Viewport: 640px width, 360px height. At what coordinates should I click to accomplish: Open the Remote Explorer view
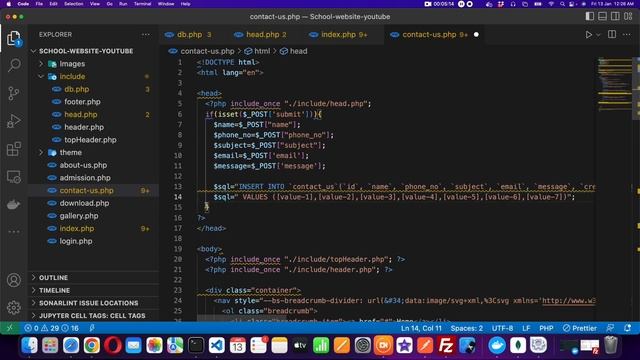click(13, 177)
